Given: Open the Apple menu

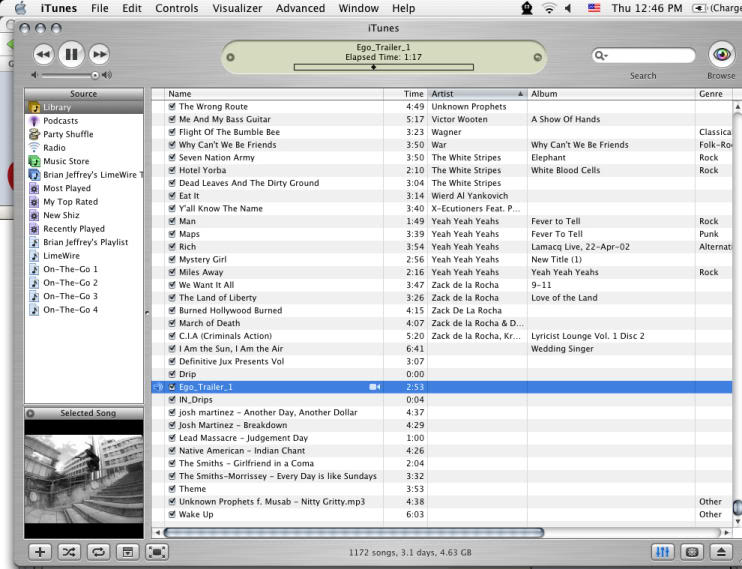Looking at the screenshot, I should [20, 8].
